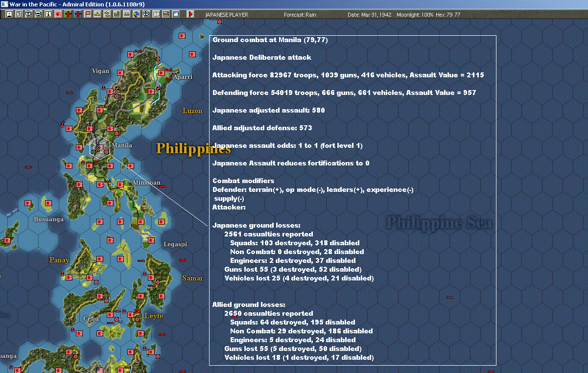Image resolution: width=588 pixels, height=373 pixels.
Task: Click the orange flag toolbar icon
Action: coord(88,14)
